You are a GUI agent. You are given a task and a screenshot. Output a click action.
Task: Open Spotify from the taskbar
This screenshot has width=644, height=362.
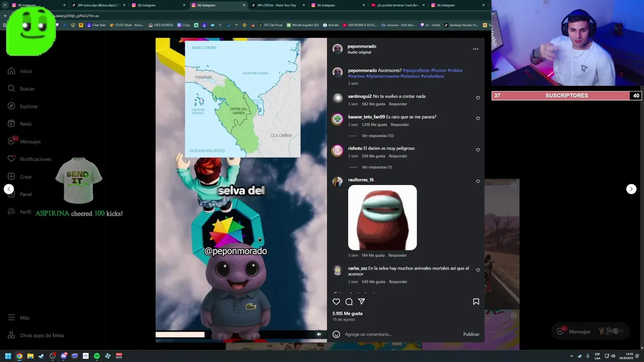pos(97,356)
